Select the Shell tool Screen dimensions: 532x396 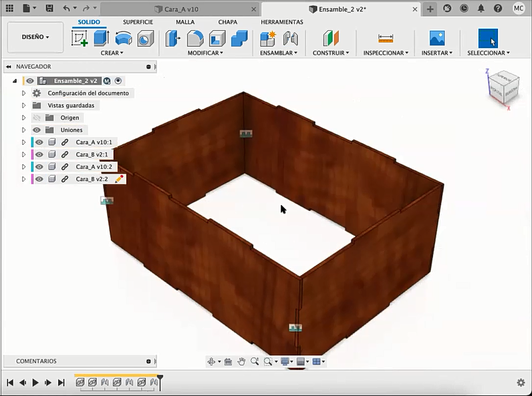point(217,38)
